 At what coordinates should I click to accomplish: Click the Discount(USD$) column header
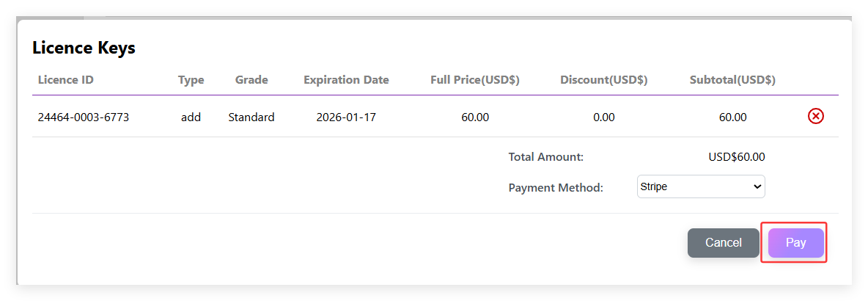coord(603,80)
